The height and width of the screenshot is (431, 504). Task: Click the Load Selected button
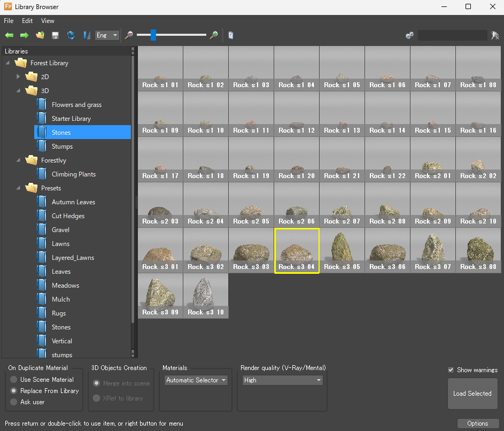472,394
